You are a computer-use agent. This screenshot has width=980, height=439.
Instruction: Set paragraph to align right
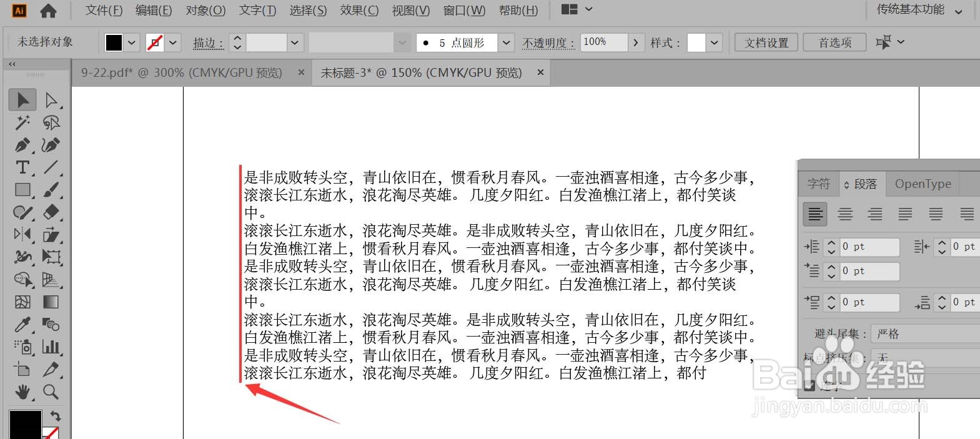[875, 214]
